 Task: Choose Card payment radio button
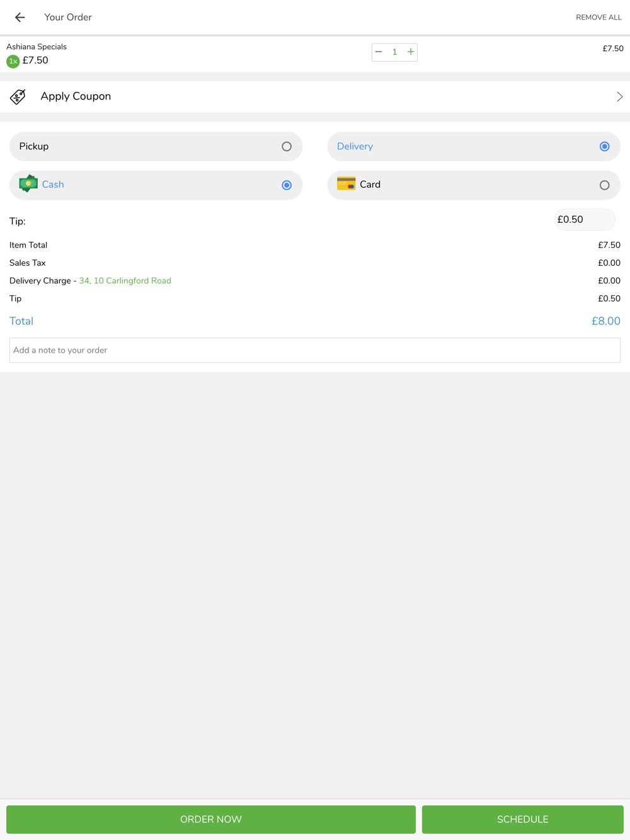pyautogui.click(x=604, y=185)
